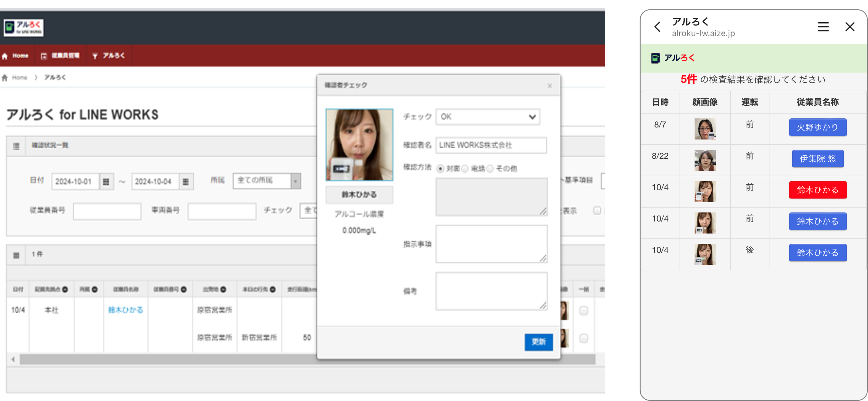Click the sort icon on 出発地 column
The height and width of the screenshot is (401, 868).
click(223, 289)
